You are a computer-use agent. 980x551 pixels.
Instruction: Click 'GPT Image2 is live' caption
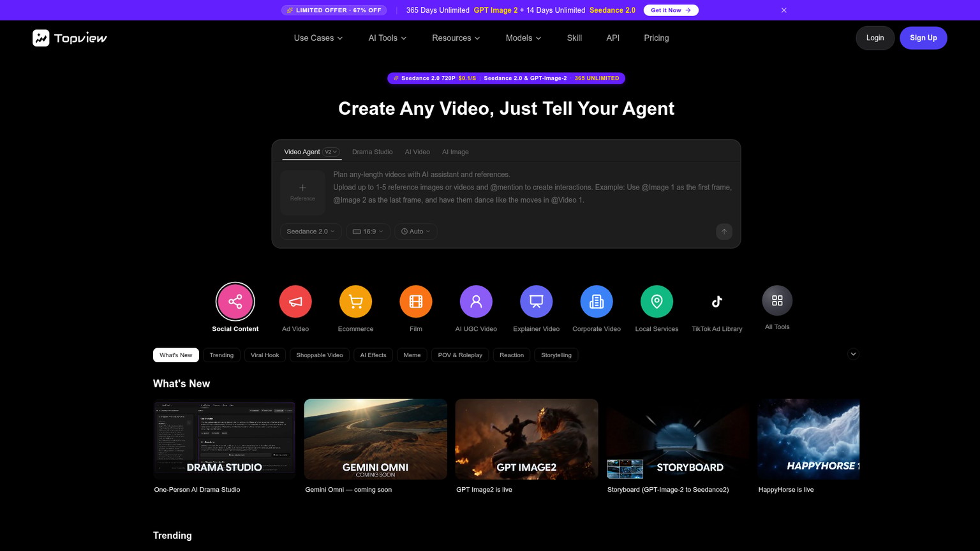tap(484, 490)
